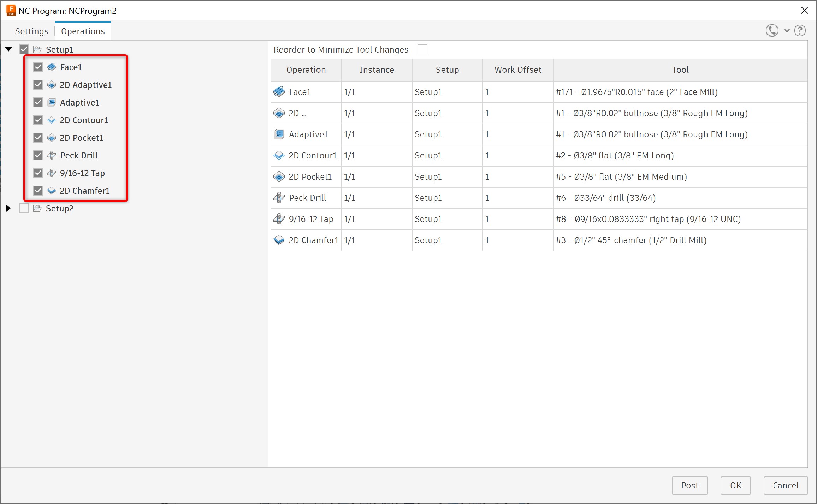Click the phone support icon
This screenshot has width=817, height=504.
click(x=772, y=31)
